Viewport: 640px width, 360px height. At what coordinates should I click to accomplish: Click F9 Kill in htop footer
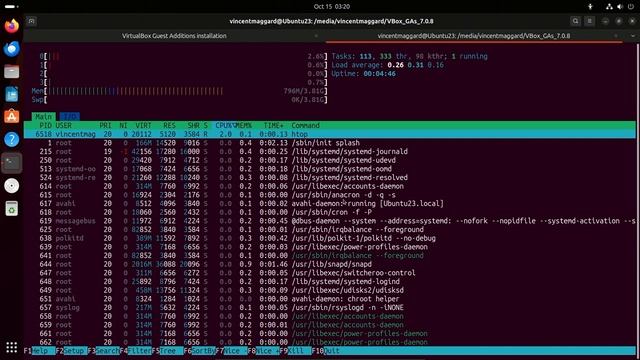tap(296, 351)
